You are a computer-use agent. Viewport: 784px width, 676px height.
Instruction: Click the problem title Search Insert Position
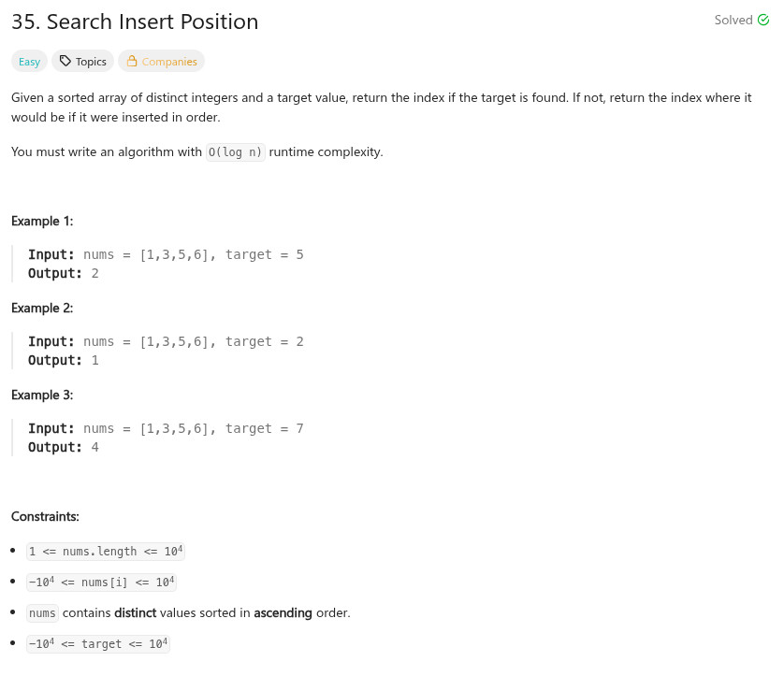[135, 22]
